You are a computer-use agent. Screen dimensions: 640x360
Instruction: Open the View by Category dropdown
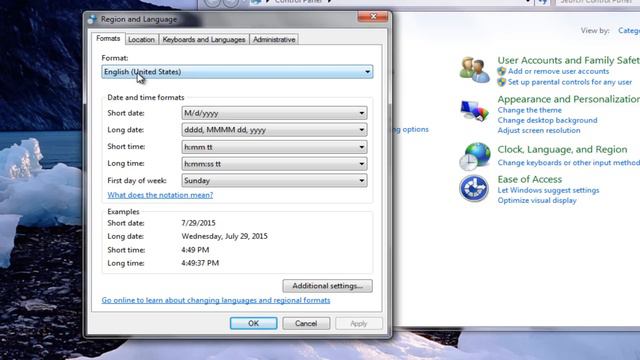(629, 31)
